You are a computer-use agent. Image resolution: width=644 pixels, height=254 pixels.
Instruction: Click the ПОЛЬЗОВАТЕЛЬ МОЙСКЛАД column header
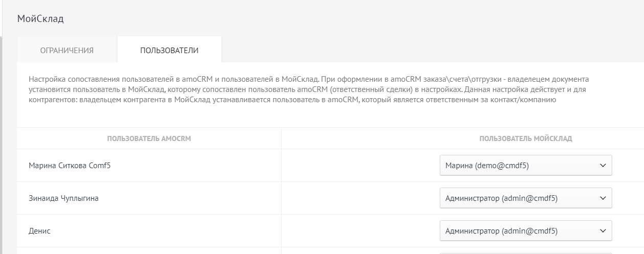(526, 138)
